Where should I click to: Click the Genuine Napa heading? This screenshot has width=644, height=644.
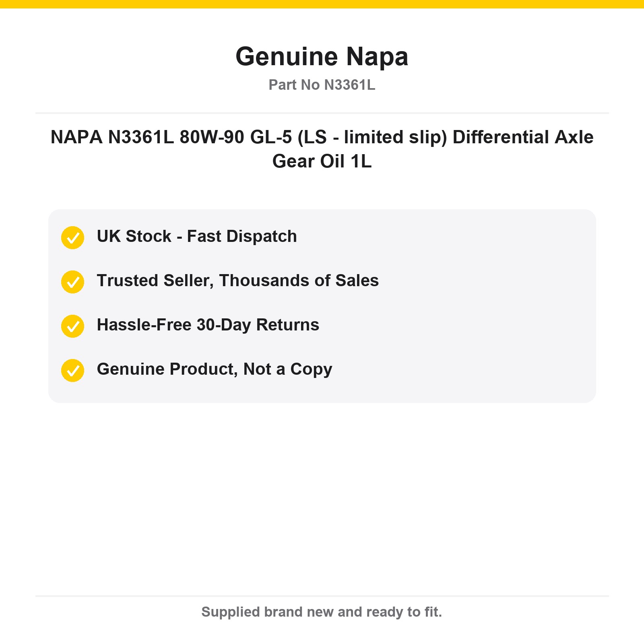click(x=322, y=56)
